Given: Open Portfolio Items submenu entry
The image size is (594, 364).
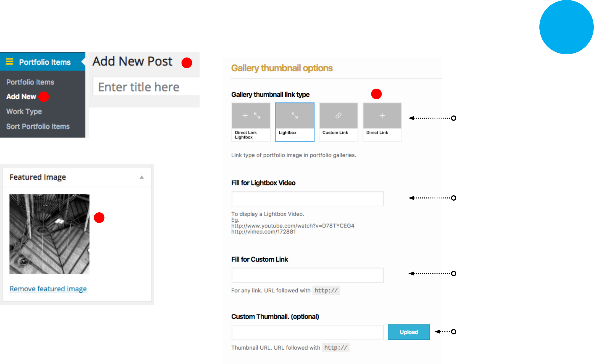Looking at the screenshot, I should (30, 82).
